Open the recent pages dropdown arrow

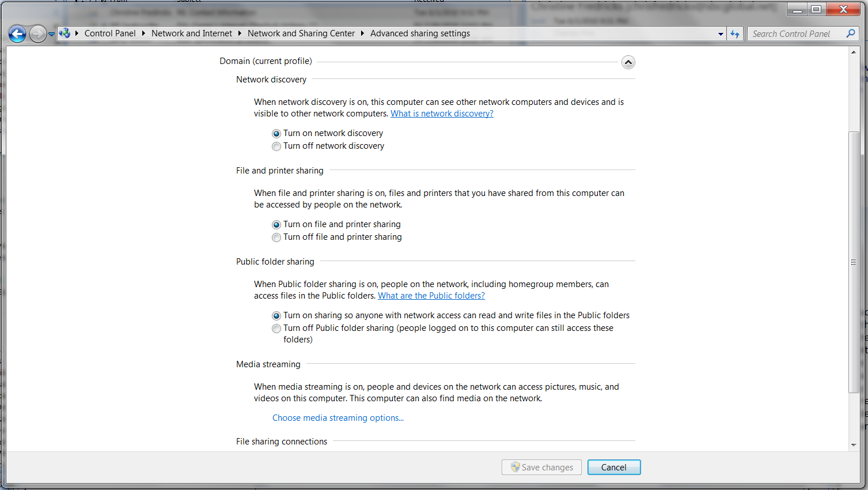tap(51, 34)
